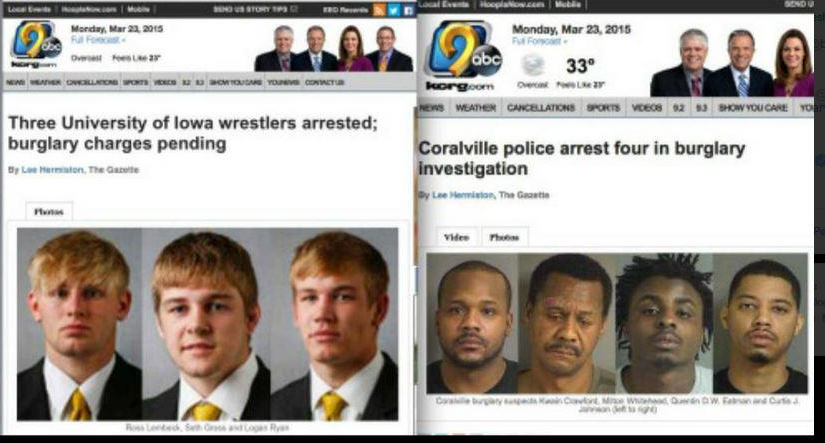Click the news anchors banner photo on left page
Viewport: 825px width, 443px height.
(334, 48)
